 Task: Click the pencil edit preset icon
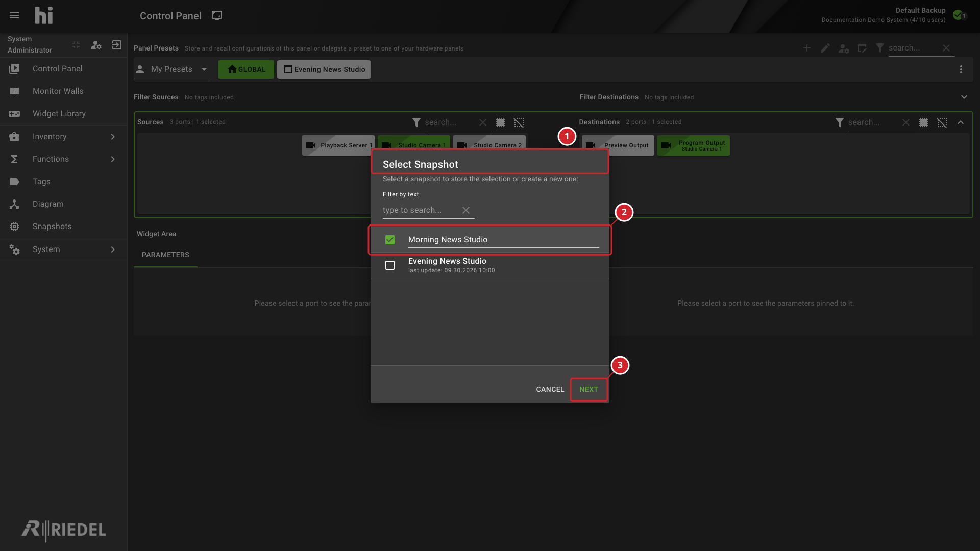tap(825, 48)
